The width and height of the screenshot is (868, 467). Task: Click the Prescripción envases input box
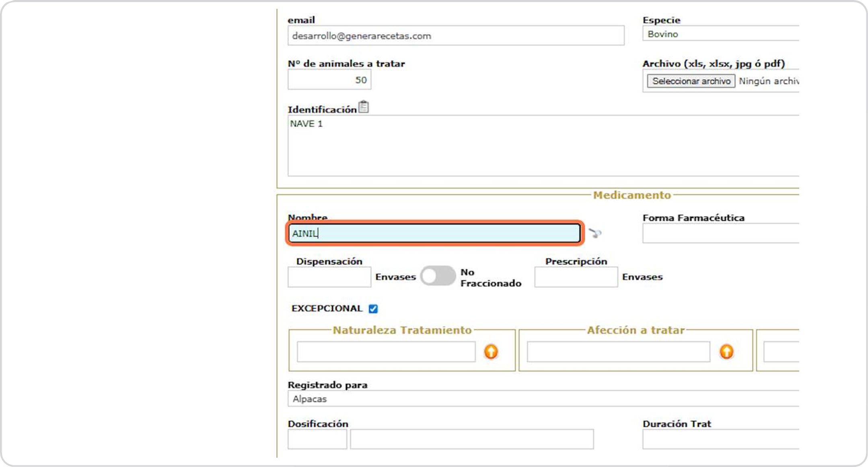pos(576,277)
